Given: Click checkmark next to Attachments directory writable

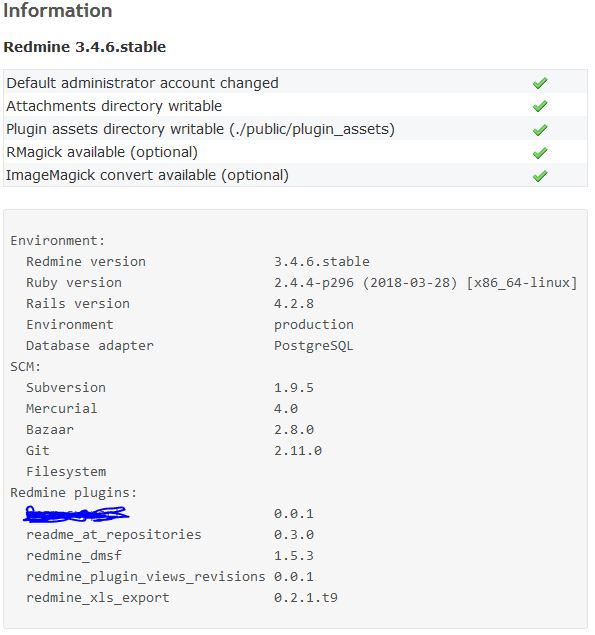Looking at the screenshot, I should pyautogui.click(x=540, y=106).
